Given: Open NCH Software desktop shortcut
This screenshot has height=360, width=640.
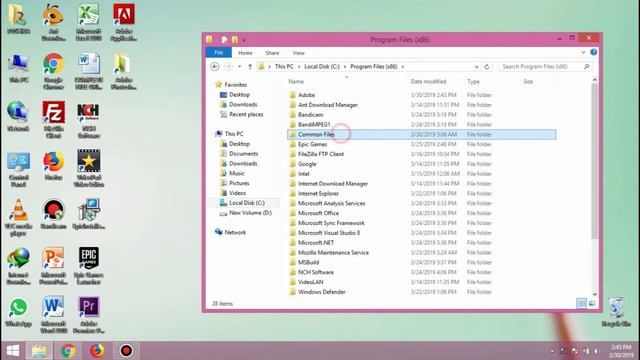Looking at the screenshot, I should (88, 120).
